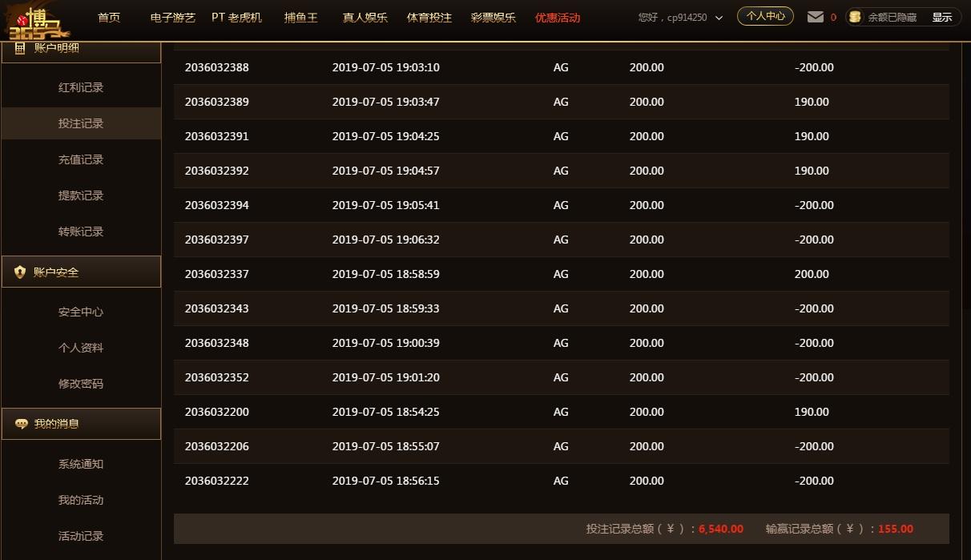
Task: Open the message envelope icon
Action: pyautogui.click(x=813, y=16)
